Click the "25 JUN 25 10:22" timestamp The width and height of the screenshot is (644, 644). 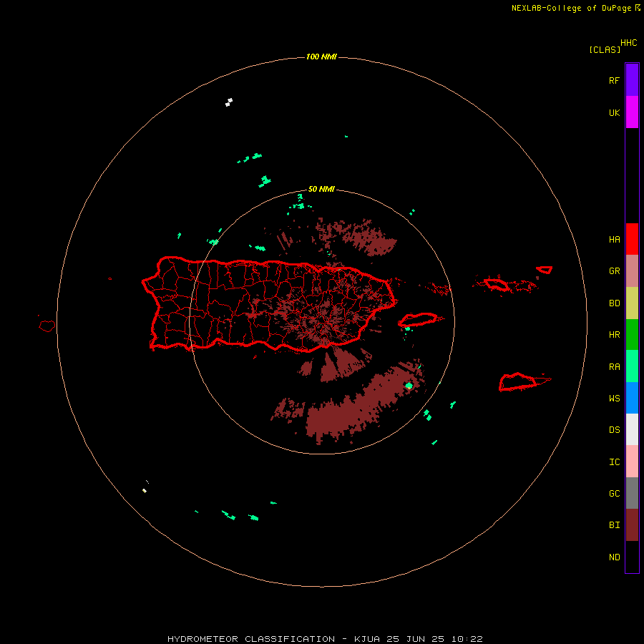tap(434, 639)
